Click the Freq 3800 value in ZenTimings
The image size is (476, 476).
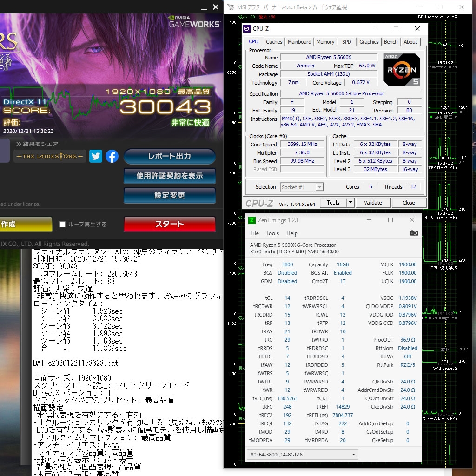pos(287,264)
